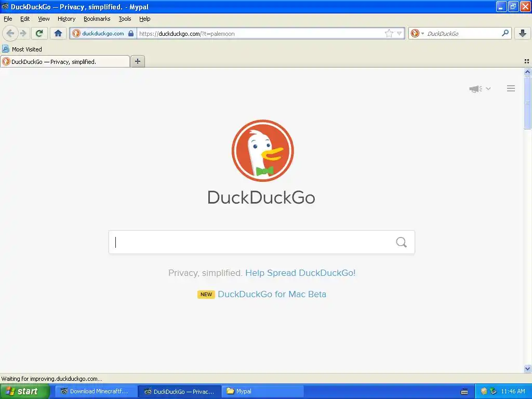
Task: Click the DuckDuckGo duck logo
Action: click(262, 151)
